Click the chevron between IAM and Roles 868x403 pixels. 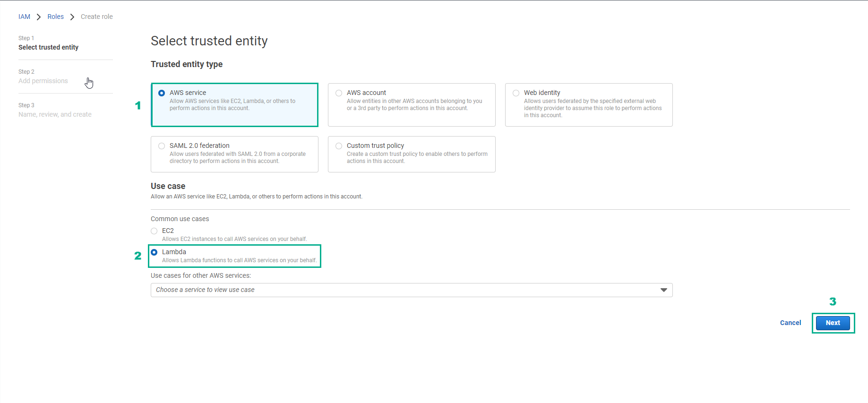[x=39, y=17]
